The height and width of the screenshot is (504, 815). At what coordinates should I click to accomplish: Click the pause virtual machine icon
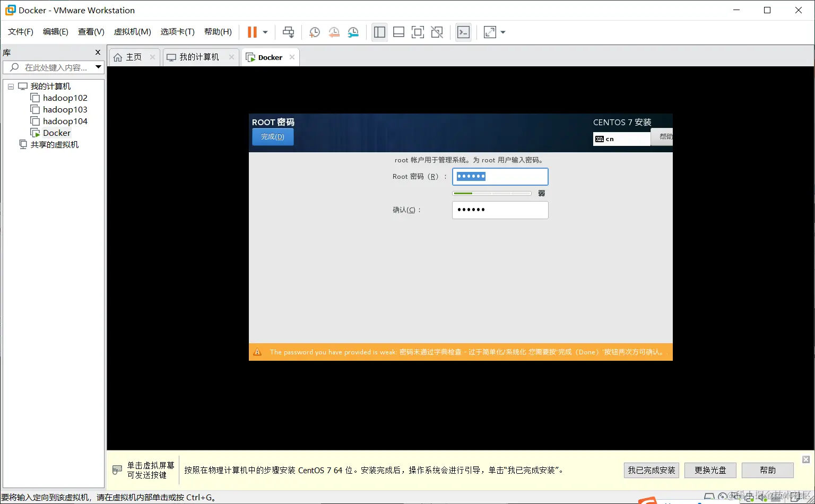coord(252,32)
